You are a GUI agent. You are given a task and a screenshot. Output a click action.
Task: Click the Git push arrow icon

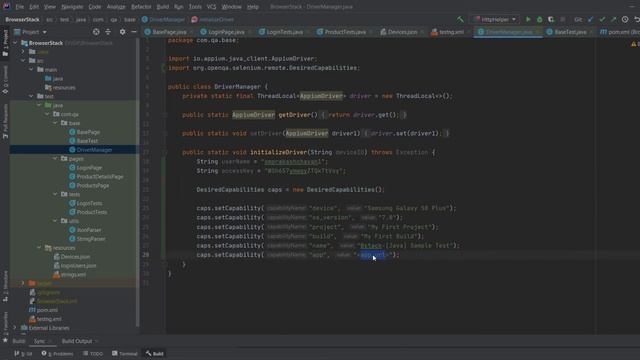pyautogui.click(x=613, y=19)
